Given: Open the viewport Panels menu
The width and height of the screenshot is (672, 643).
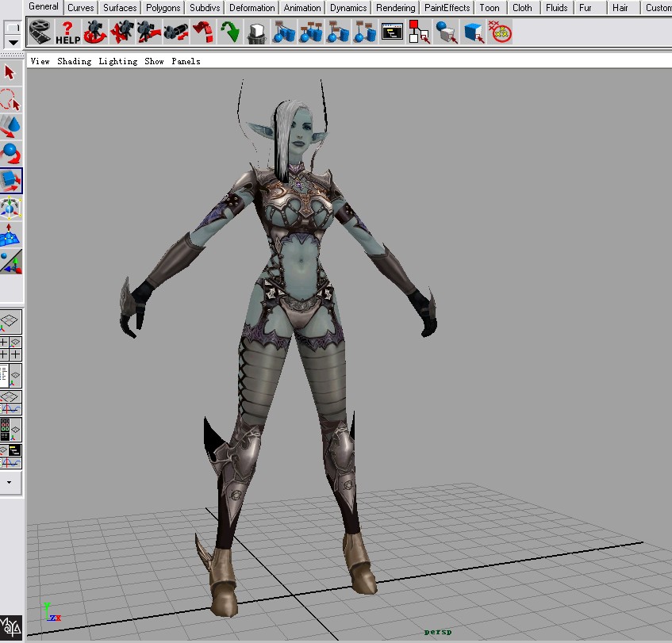Looking at the screenshot, I should click(x=186, y=61).
